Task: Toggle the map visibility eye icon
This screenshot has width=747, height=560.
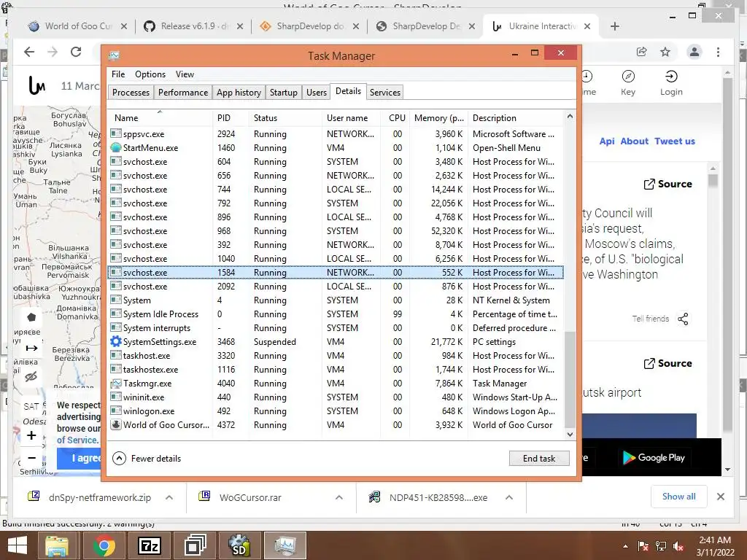Action: pos(31,377)
